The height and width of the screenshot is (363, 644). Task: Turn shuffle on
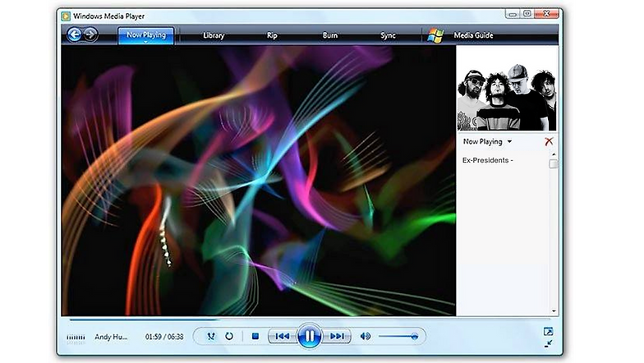click(210, 337)
